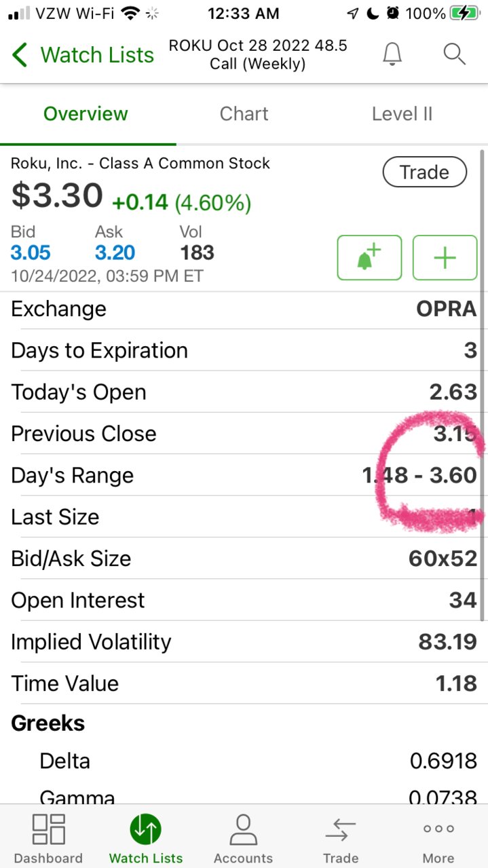Select the Overview tab
The width and height of the screenshot is (488, 868).
pyautogui.click(x=86, y=114)
